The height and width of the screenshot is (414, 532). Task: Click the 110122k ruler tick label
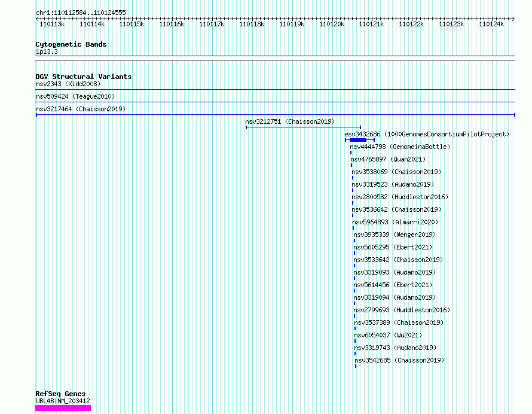pyautogui.click(x=411, y=24)
